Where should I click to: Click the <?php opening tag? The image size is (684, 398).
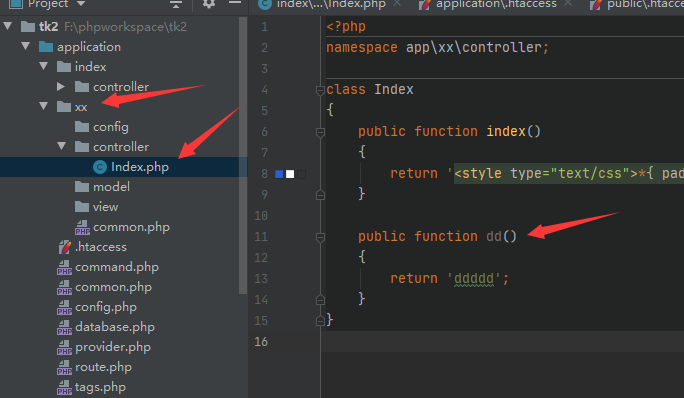pos(346,27)
